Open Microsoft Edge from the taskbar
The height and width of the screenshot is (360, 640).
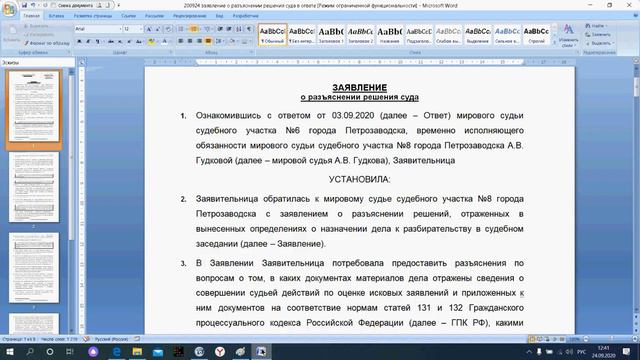[x=117, y=351]
